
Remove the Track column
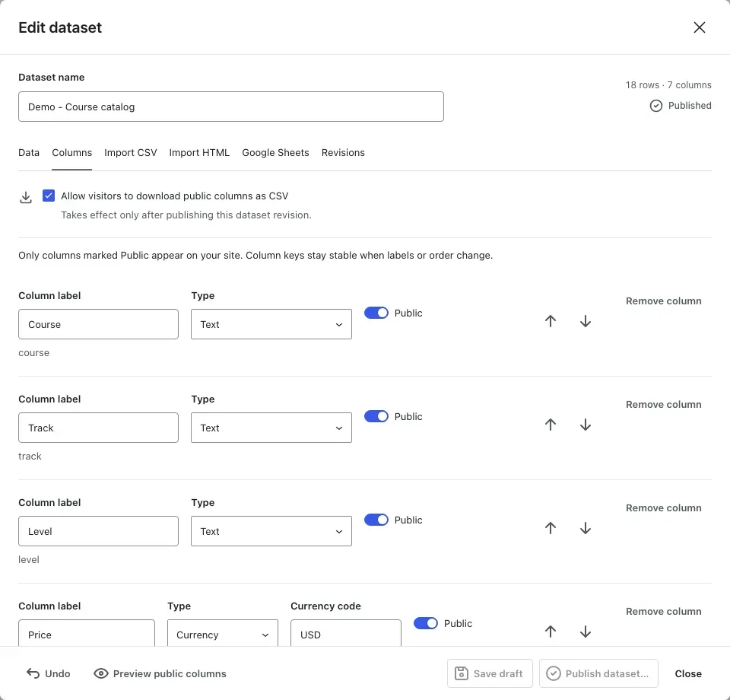[663, 404]
